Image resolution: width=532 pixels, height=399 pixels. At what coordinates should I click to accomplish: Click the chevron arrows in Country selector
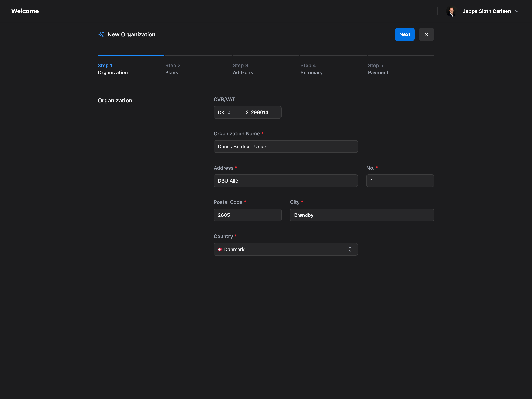pyautogui.click(x=350, y=249)
